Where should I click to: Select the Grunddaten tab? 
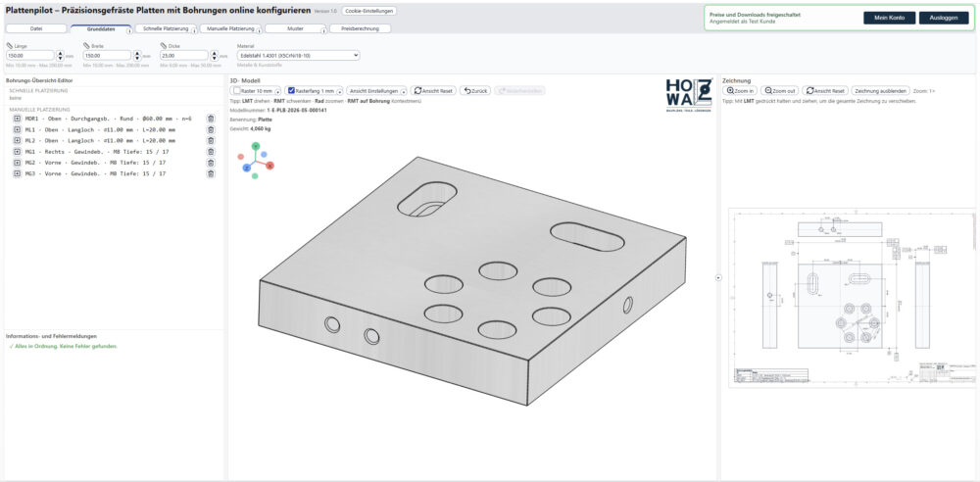(x=101, y=28)
